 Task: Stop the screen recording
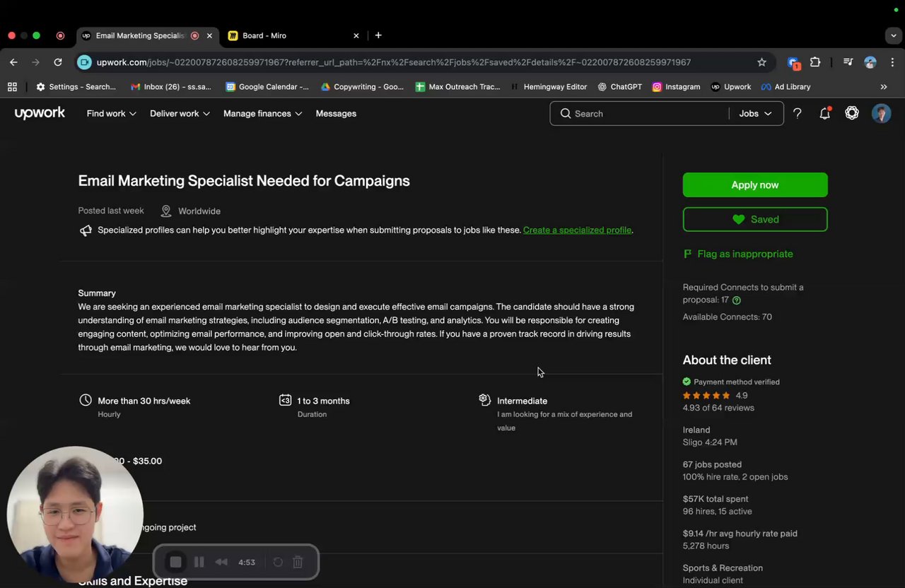point(175,562)
